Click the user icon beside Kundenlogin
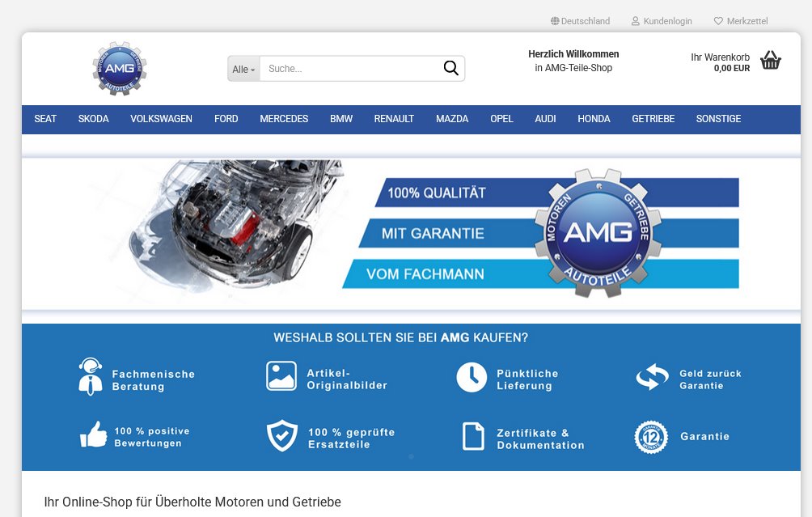The height and width of the screenshot is (517, 812). [x=636, y=21]
